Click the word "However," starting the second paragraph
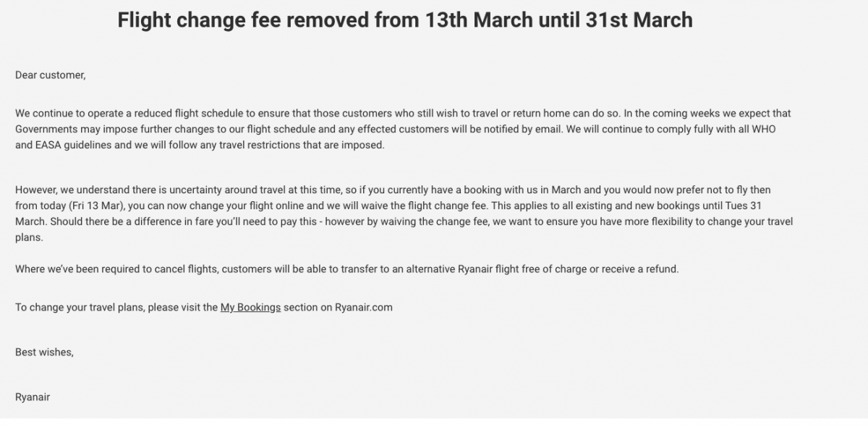Viewport: 868px width, 425px height. [37, 190]
